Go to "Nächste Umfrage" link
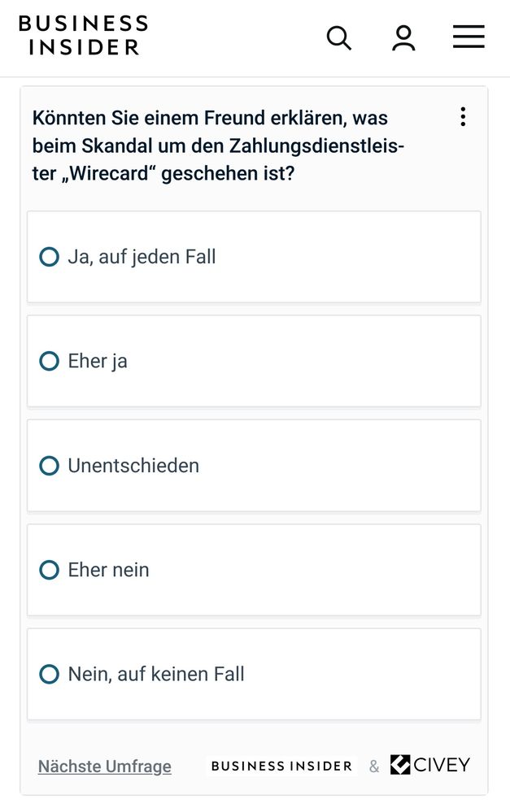Viewport: 510px width, 812px height. click(105, 766)
